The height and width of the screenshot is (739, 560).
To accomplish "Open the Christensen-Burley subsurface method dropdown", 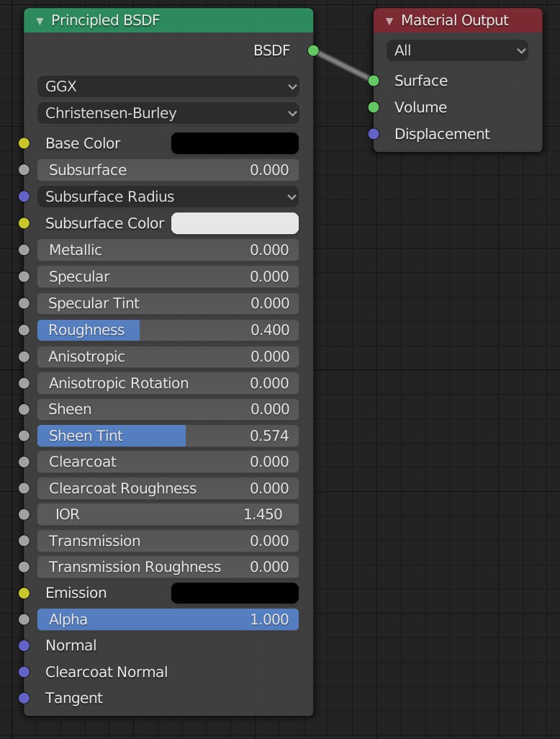I will [x=168, y=113].
